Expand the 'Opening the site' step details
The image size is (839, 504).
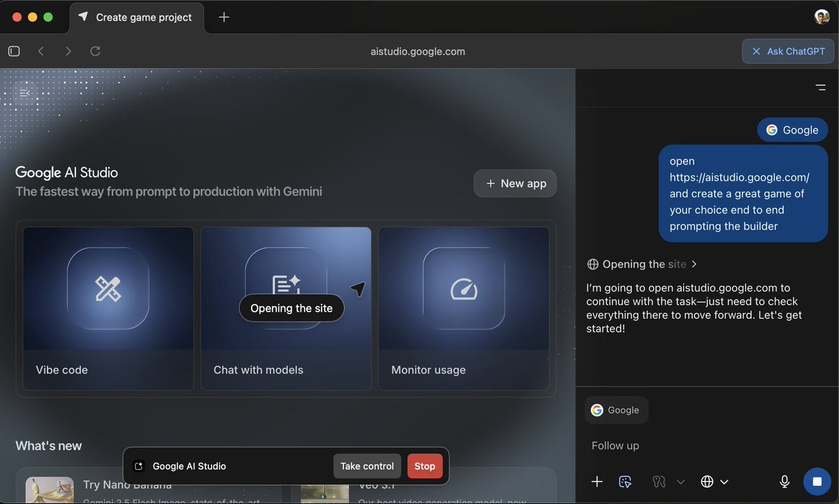tap(643, 264)
